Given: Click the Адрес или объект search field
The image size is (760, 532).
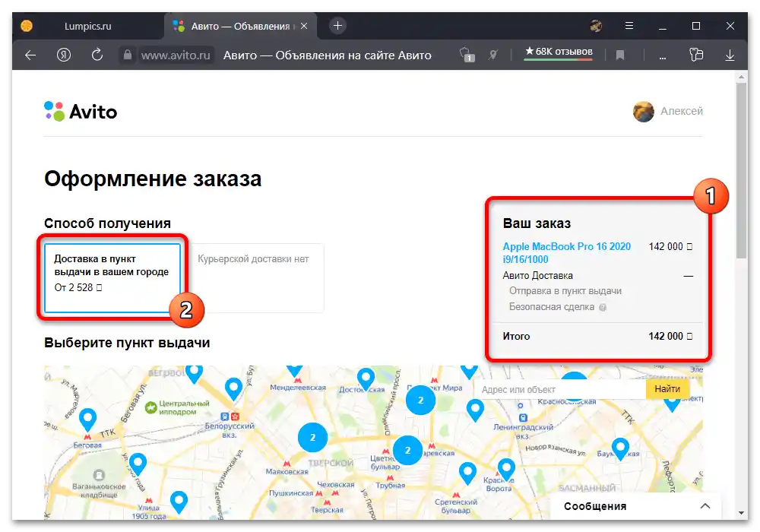Looking at the screenshot, I should click(x=560, y=389).
